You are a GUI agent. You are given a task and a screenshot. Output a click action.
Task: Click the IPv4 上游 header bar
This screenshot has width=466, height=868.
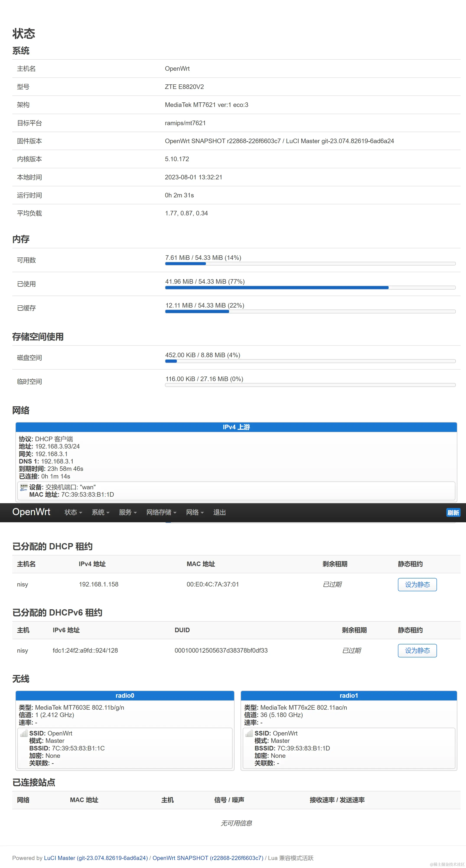click(x=236, y=427)
